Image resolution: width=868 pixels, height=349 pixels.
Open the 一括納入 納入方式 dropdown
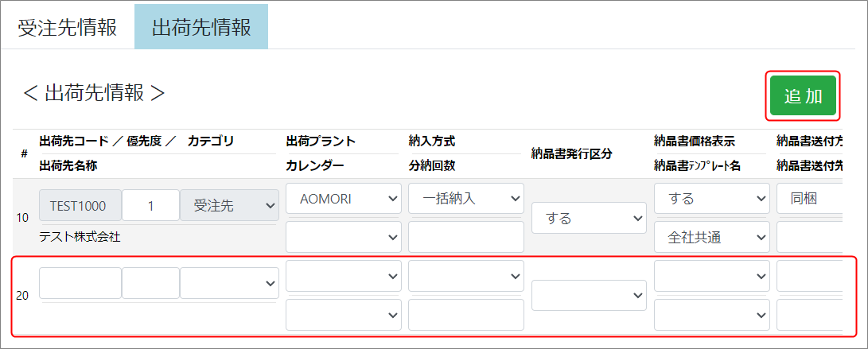(465, 199)
